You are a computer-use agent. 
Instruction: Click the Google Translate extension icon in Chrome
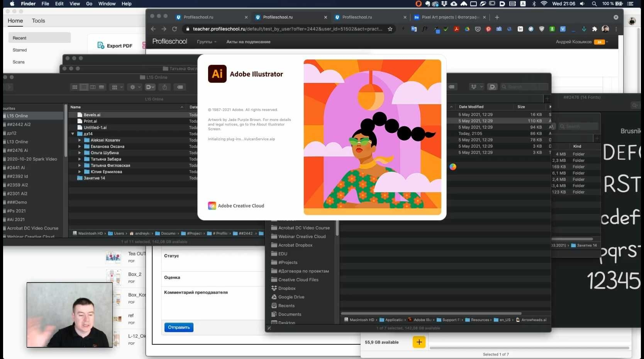pos(414,29)
